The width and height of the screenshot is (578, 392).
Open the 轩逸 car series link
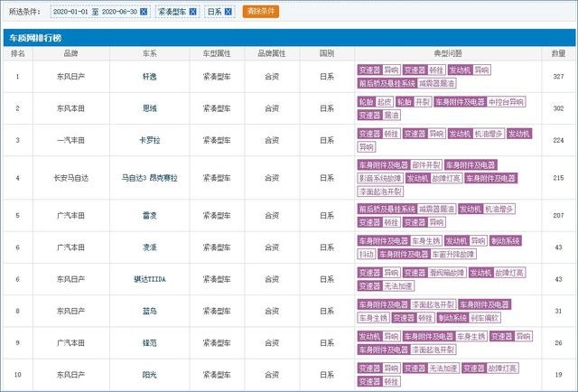[150, 77]
